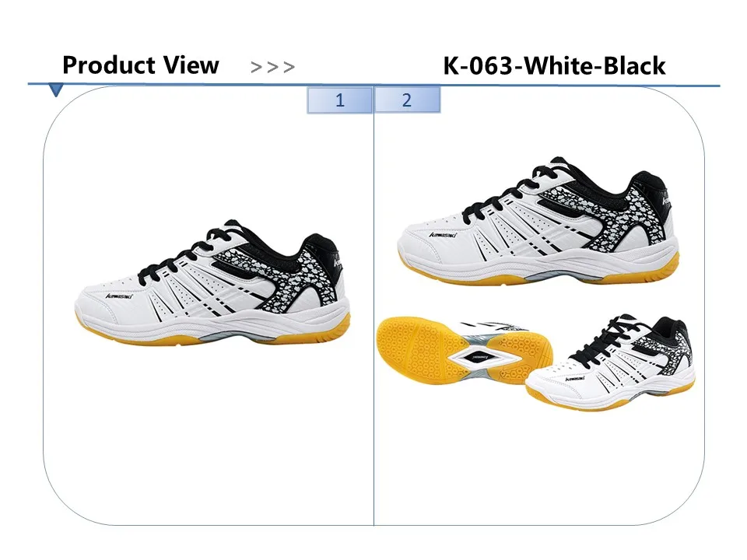Click the >>> arrows beside Product View

(x=272, y=67)
